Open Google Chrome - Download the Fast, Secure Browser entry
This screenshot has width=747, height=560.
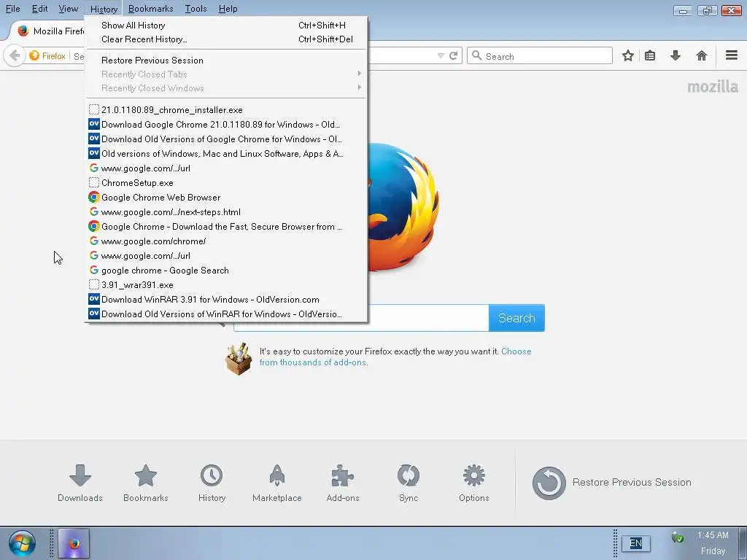(x=226, y=227)
